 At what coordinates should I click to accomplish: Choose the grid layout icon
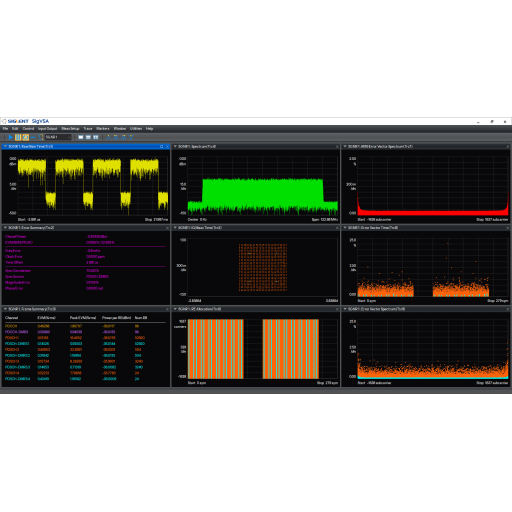(96, 137)
